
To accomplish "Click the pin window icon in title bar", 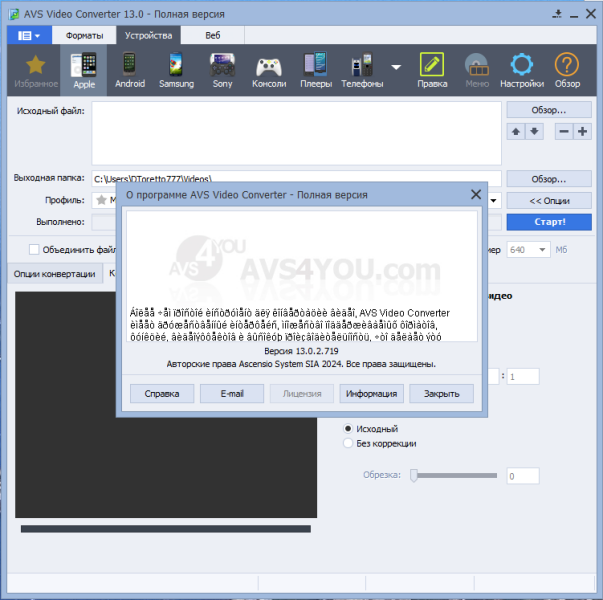I will (x=557, y=14).
